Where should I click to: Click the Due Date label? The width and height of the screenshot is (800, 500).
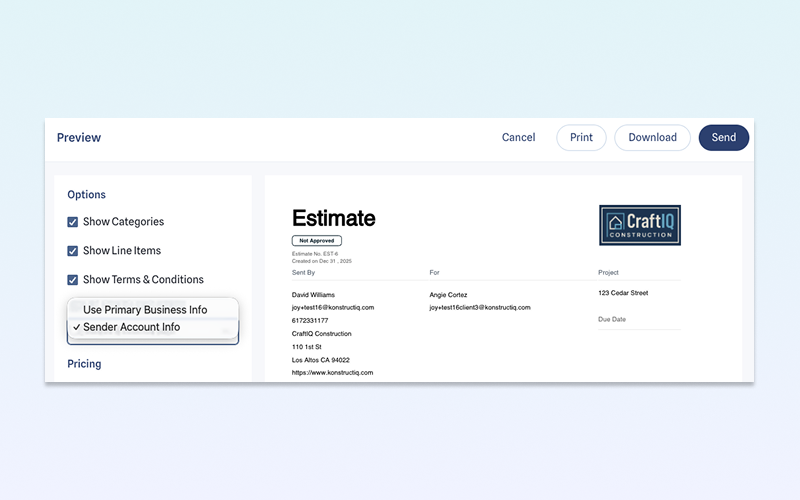point(612,319)
